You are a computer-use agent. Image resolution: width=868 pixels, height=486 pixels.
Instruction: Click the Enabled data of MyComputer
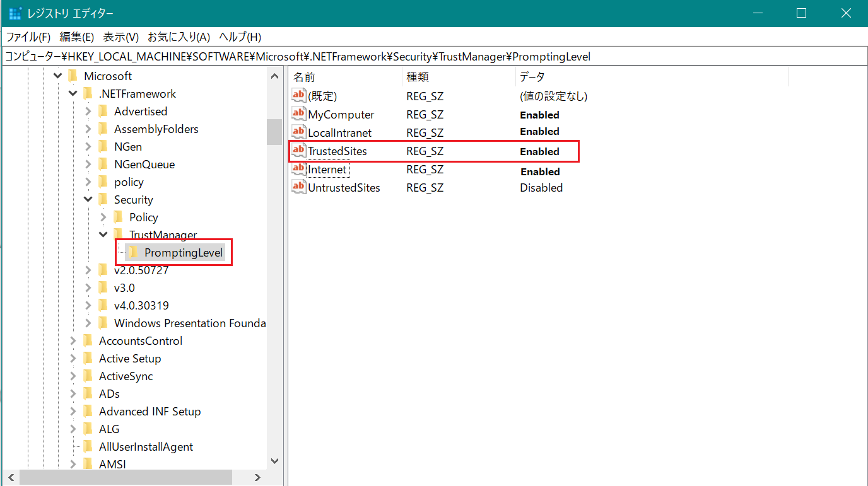[539, 115]
